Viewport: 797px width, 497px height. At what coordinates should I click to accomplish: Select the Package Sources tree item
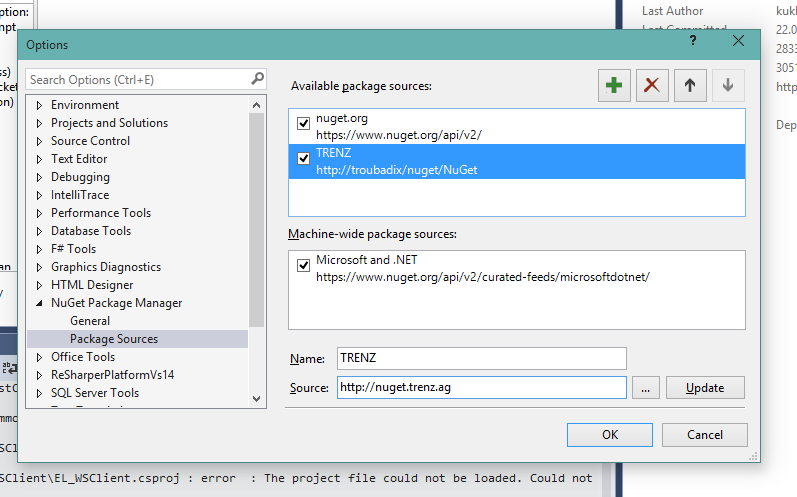click(114, 339)
